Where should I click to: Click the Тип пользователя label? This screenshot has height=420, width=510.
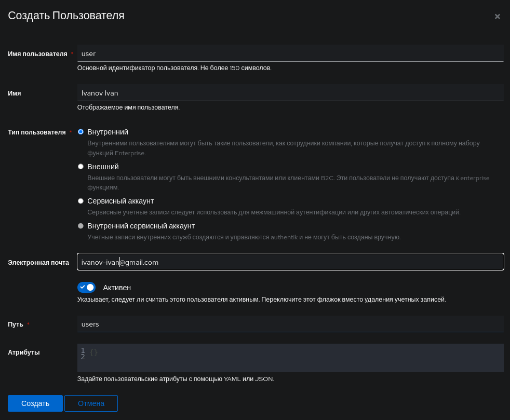point(37,132)
